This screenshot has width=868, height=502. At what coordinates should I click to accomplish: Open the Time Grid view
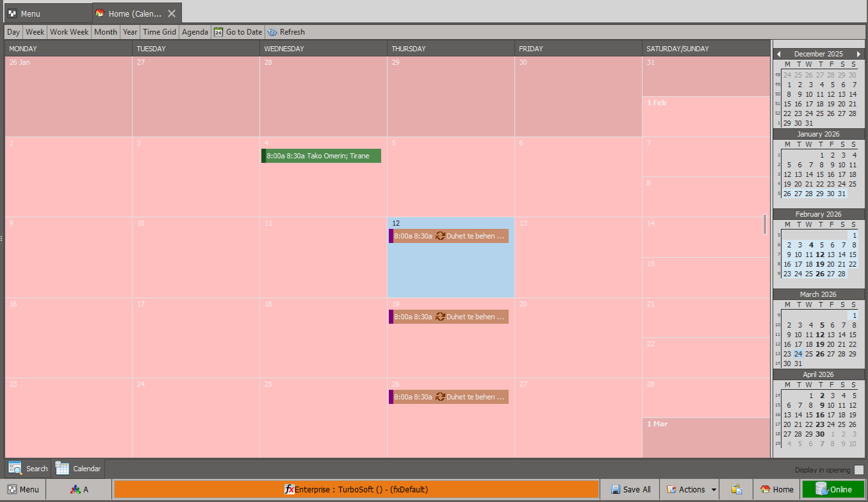point(160,32)
